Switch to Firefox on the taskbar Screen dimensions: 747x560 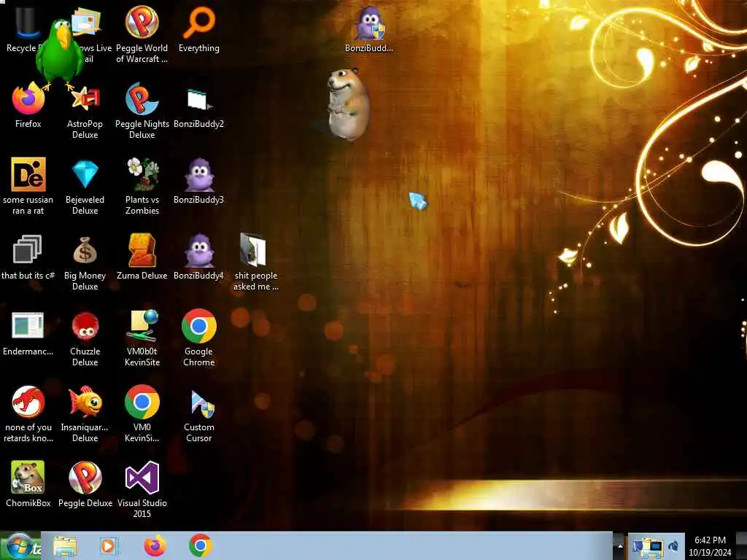tap(155, 545)
